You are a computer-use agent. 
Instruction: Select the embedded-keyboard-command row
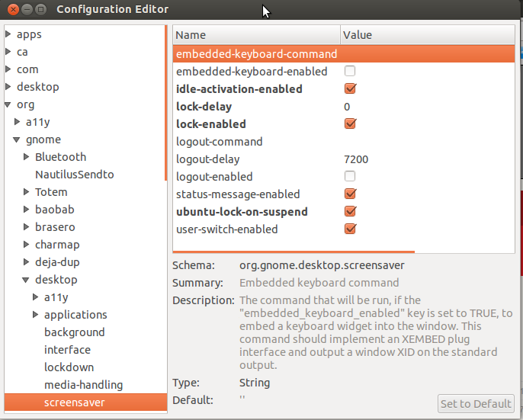344,53
